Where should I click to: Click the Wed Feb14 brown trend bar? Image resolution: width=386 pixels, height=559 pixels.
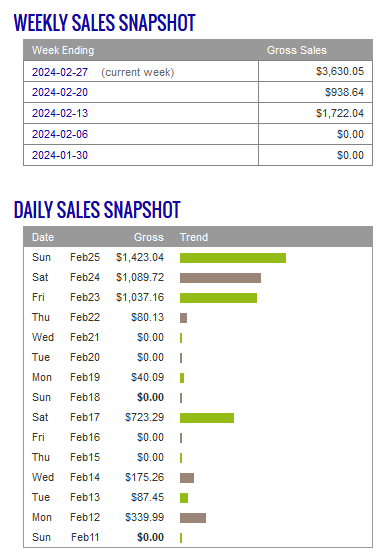click(x=187, y=478)
